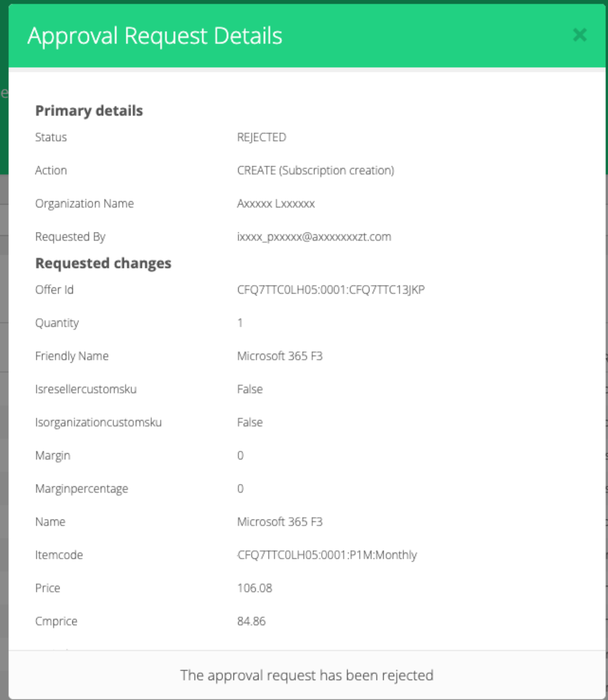Click the Cmprice value 84.86
This screenshot has width=608, height=700.
pyautogui.click(x=251, y=621)
